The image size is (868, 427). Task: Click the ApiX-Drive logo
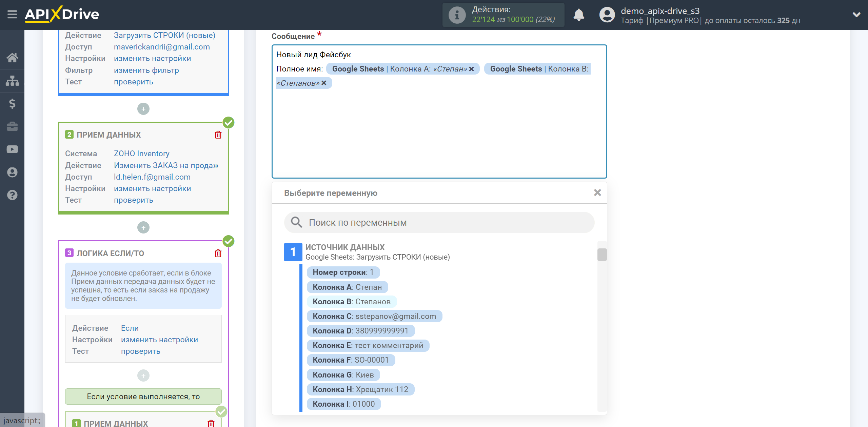[62, 14]
